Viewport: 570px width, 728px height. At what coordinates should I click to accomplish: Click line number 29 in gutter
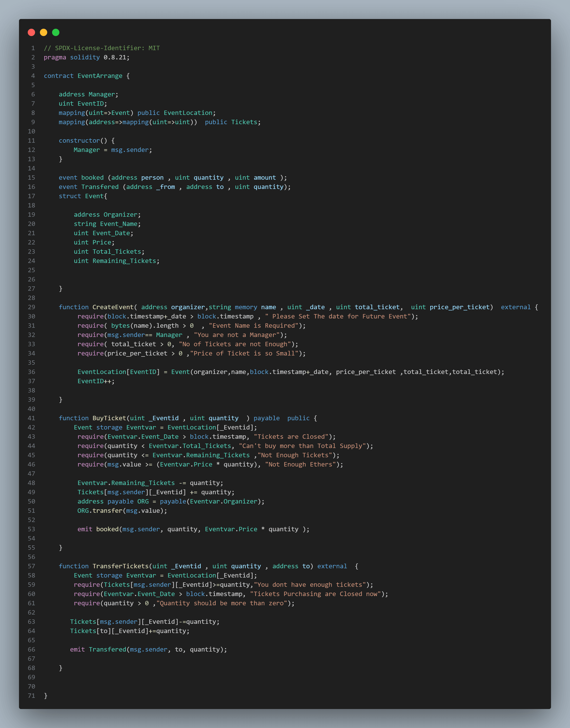tap(31, 307)
